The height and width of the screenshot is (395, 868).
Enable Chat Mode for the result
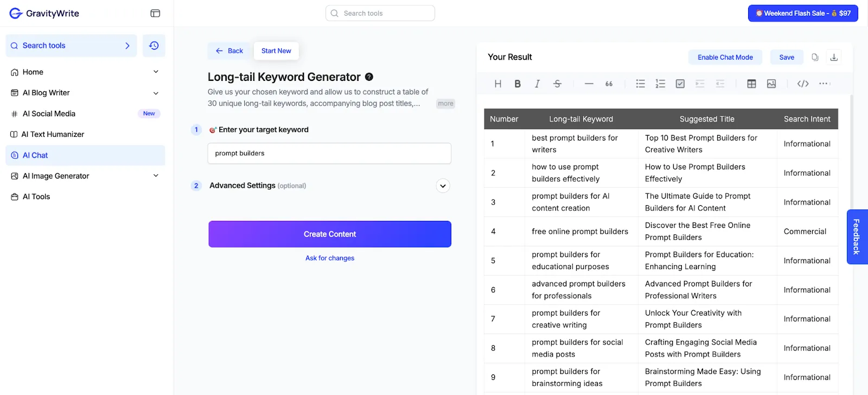tap(725, 57)
